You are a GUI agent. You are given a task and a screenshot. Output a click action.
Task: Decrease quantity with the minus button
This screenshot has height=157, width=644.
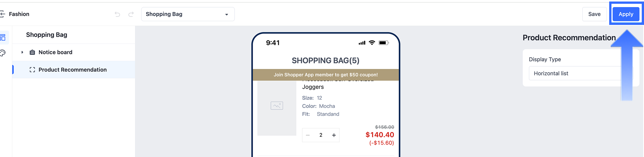point(308,135)
